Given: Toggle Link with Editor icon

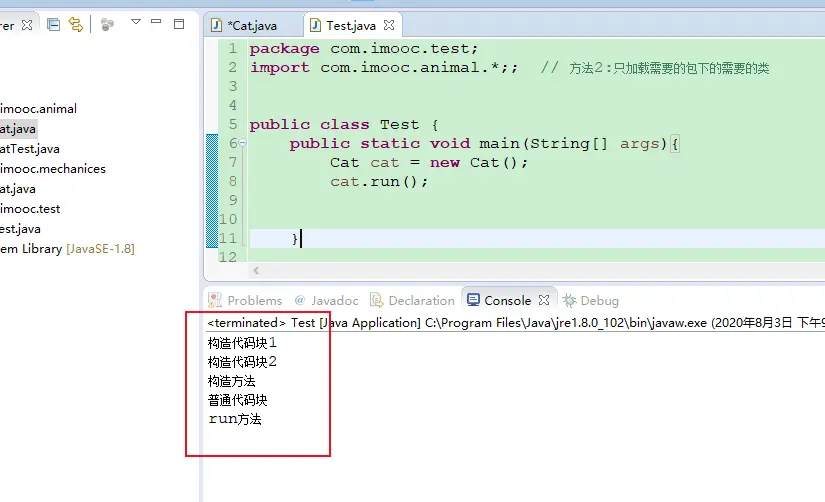Looking at the screenshot, I should point(76,25).
